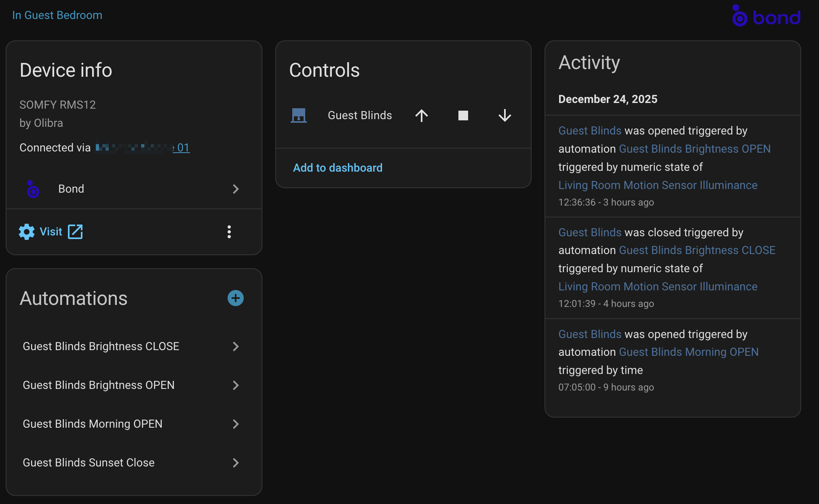
Task: Open Guest Blinds Morning OPEN activity link
Action: pos(688,352)
